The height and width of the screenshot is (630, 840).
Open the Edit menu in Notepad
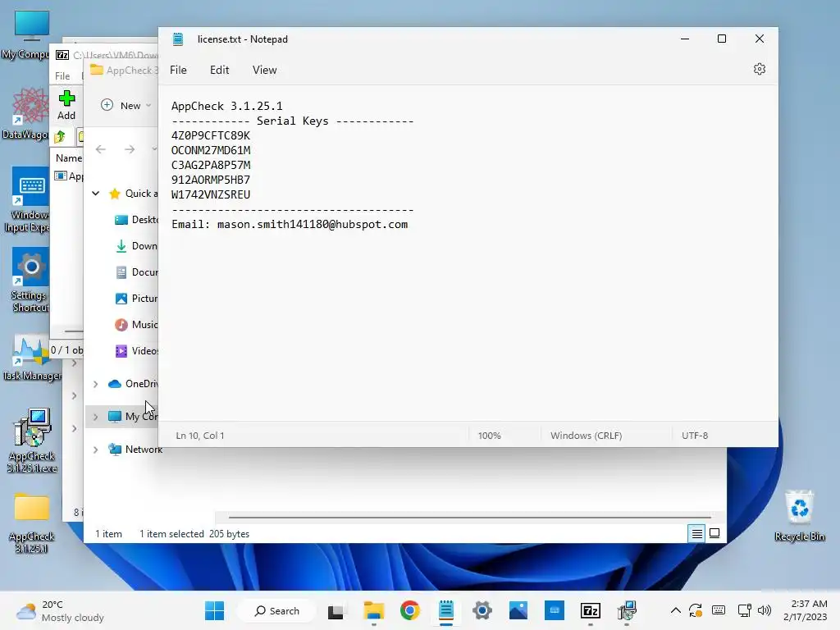pyautogui.click(x=219, y=71)
